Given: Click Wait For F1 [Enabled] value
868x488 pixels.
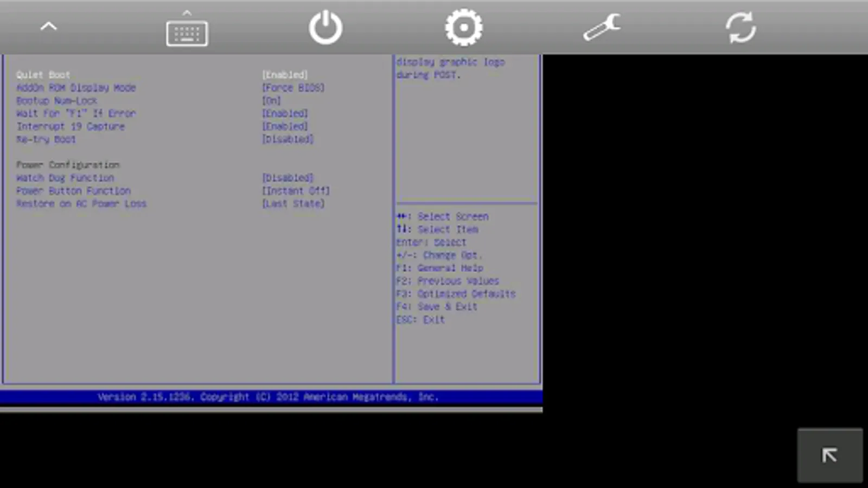Looking at the screenshot, I should pyautogui.click(x=285, y=113).
